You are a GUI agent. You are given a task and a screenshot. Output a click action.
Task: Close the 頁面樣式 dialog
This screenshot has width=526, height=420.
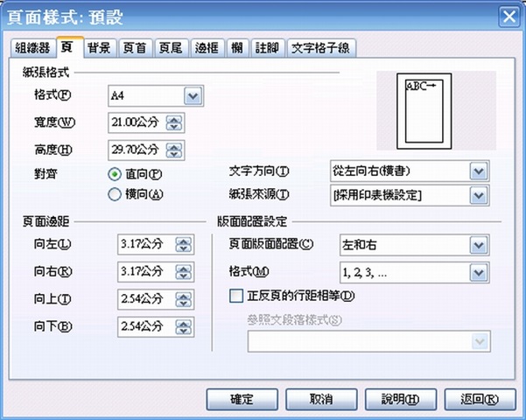point(509,17)
